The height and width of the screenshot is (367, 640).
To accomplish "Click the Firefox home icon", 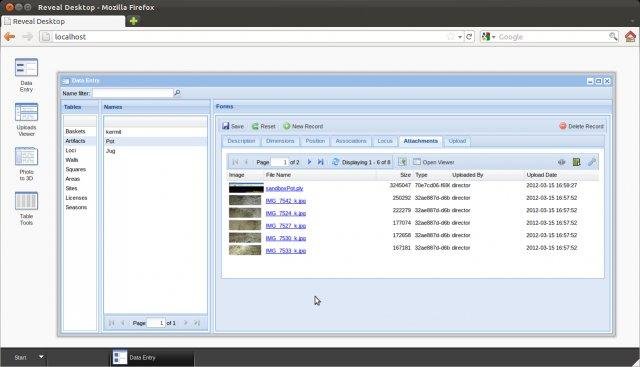I will [x=630, y=36].
